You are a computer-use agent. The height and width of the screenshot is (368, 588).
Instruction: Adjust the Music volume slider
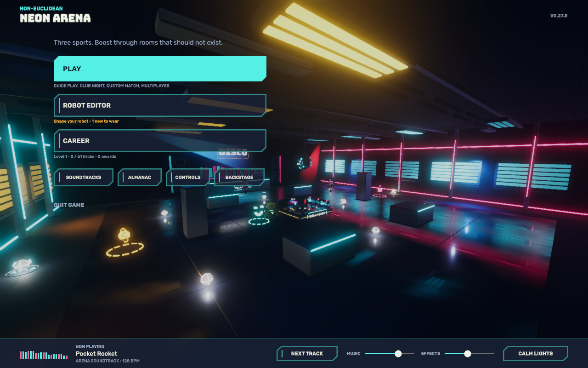[389, 353]
